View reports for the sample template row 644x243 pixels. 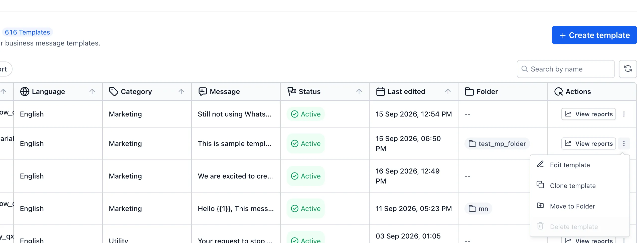(588, 144)
